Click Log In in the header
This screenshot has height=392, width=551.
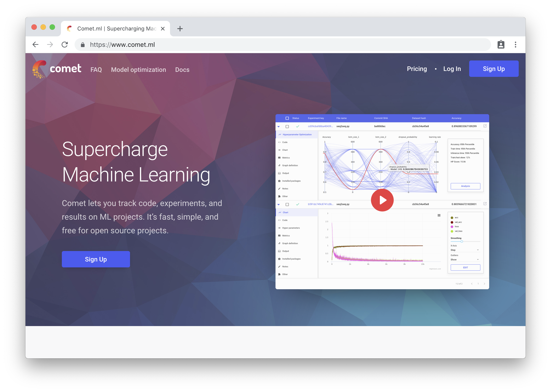tap(452, 69)
